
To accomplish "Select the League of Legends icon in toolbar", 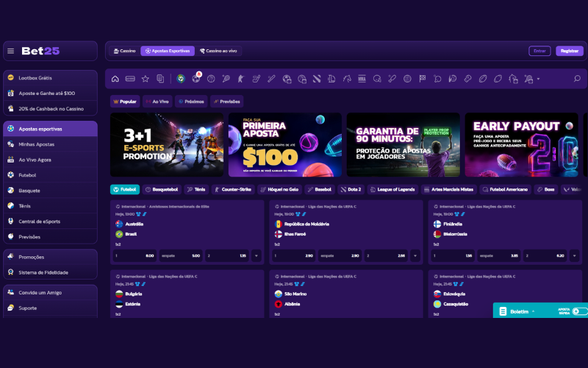I will tap(331, 79).
